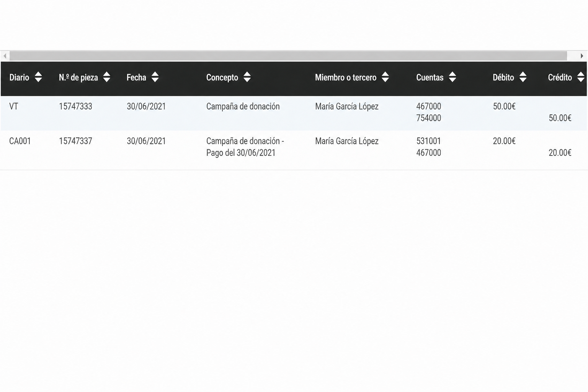
Task: Click the 20.00€ debit amount
Action: pyautogui.click(x=504, y=141)
